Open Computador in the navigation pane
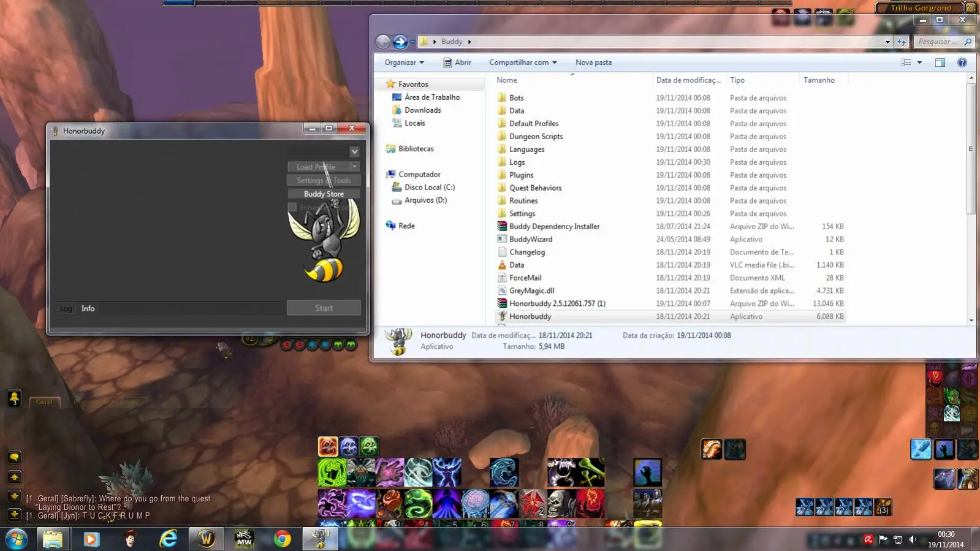The height and width of the screenshot is (551, 980). coord(419,175)
